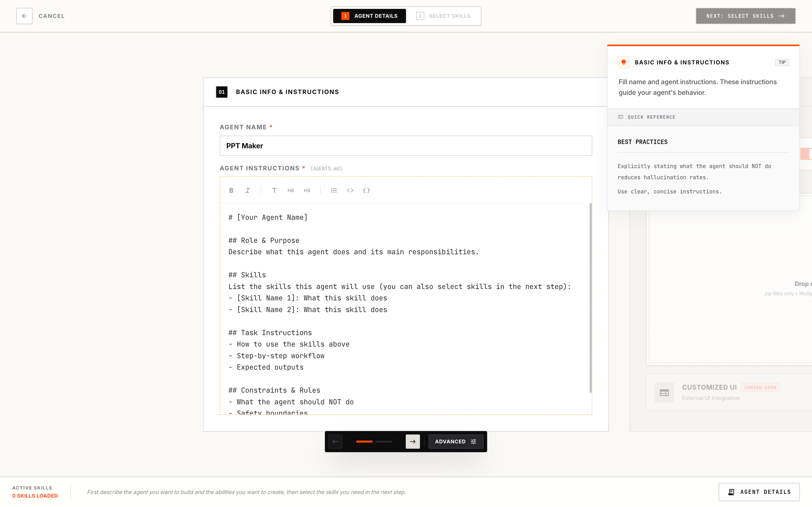Image resolution: width=812 pixels, height=507 pixels.
Task: Open Advanced settings options
Action: (455, 442)
